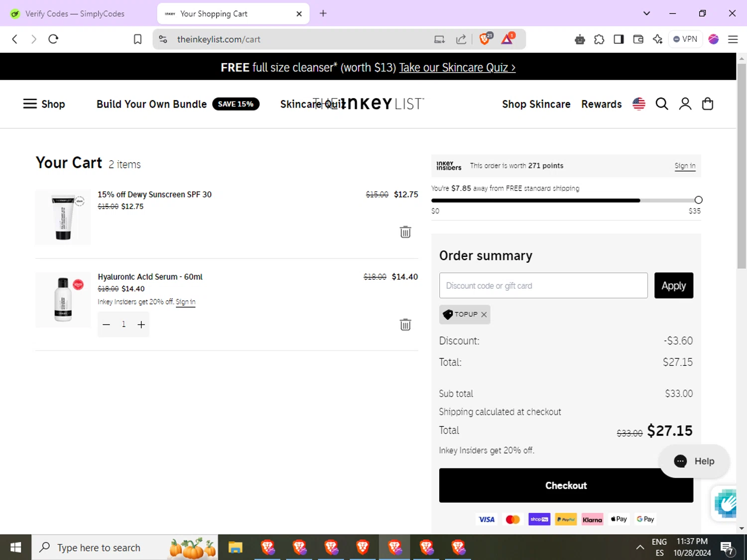Click the ENG ES language indicator
This screenshot has width=747, height=560.
coord(659,548)
